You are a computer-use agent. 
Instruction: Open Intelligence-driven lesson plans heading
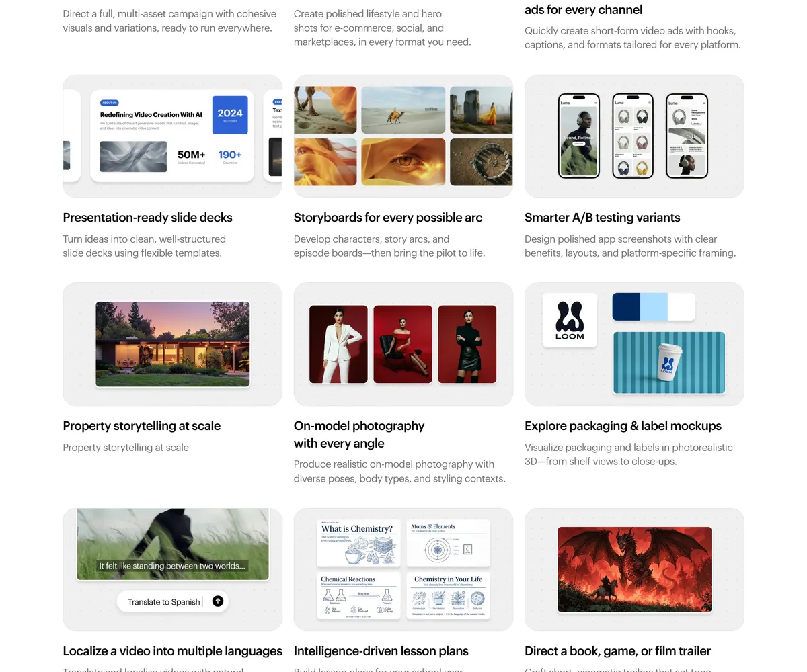coord(381,651)
